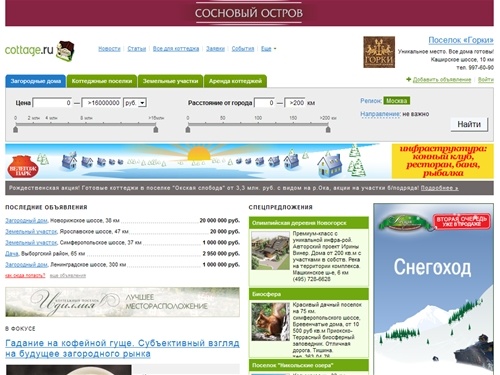This screenshot has height=375, width=500.
Task: Click the Найти search button
Action: click(x=469, y=124)
